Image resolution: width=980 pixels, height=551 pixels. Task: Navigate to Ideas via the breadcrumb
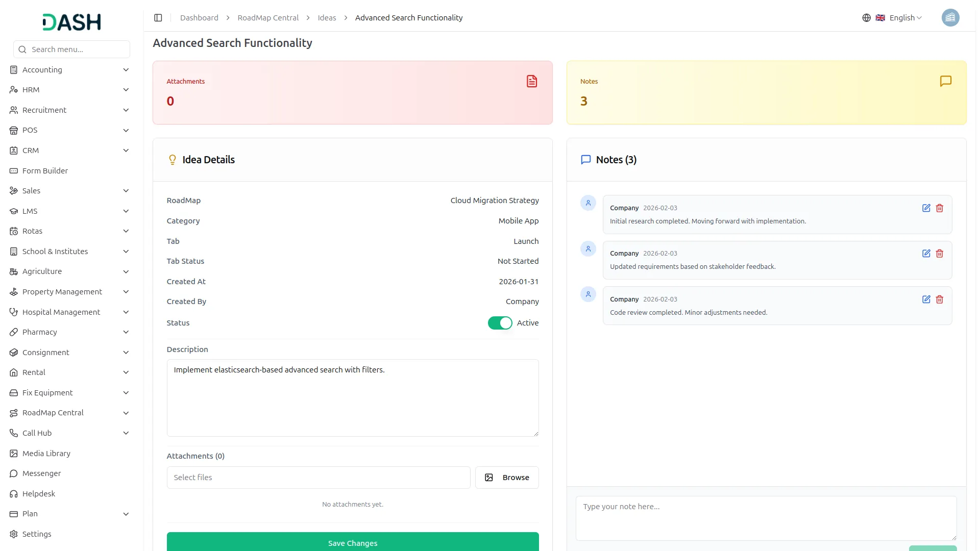(326, 17)
